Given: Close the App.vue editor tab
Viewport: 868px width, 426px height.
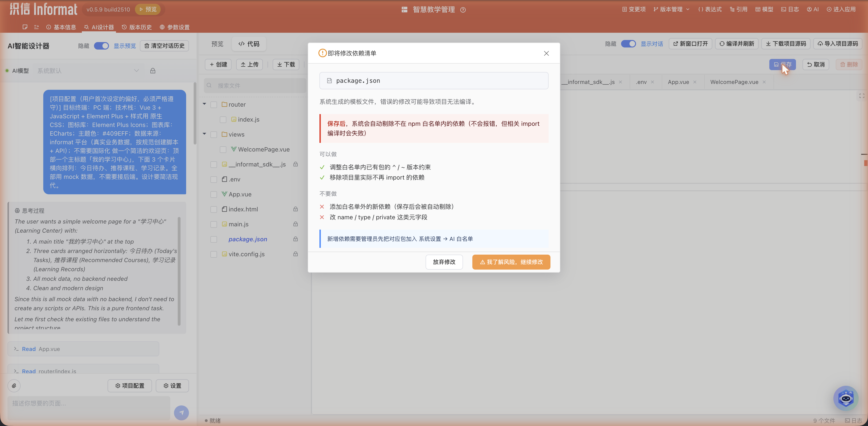Looking at the screenshot, I should (x=695, y=82).
